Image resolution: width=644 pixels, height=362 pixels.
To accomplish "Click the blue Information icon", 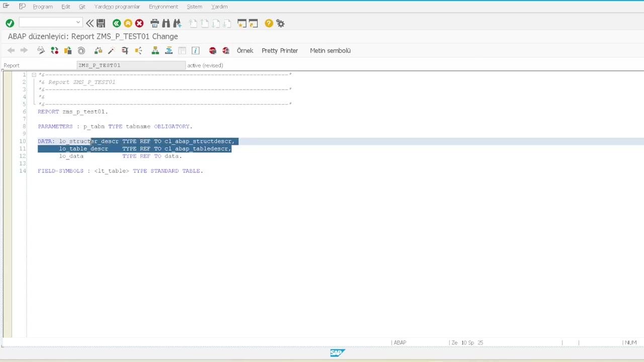I will [196, 50].
